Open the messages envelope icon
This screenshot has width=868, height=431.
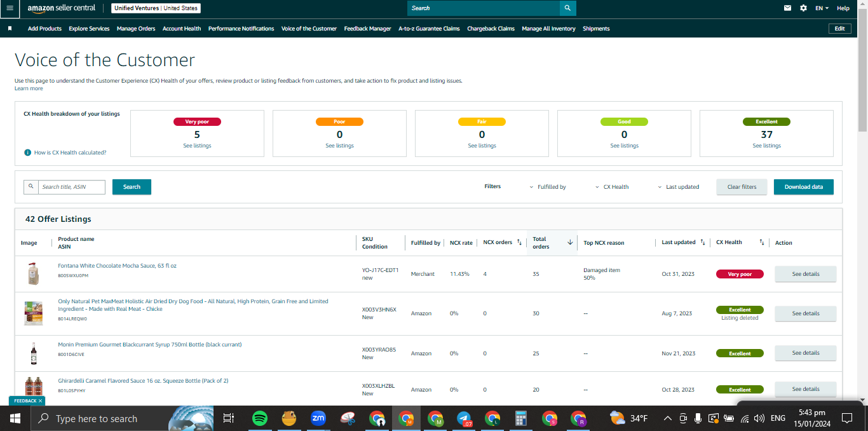[x=788, y=8]
